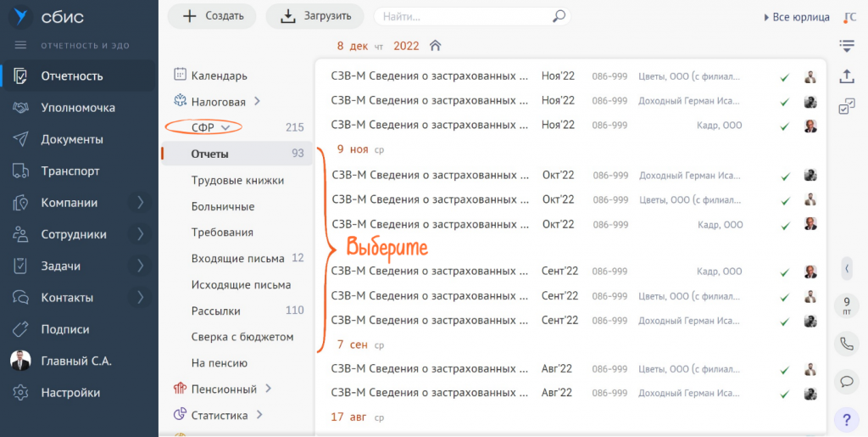The image size is (868, 437).
Task: Click the home icon next to the date
Action: click(435, 46)
